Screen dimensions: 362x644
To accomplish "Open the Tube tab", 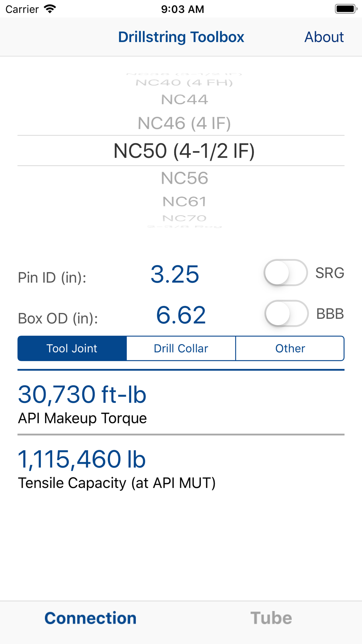I will [271, 618].
